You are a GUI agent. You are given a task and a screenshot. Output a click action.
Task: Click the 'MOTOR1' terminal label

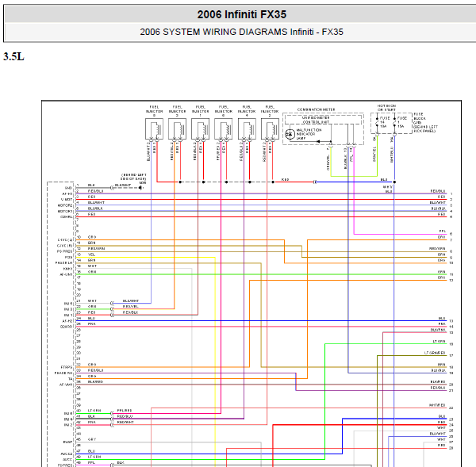(x=65, y=211)
